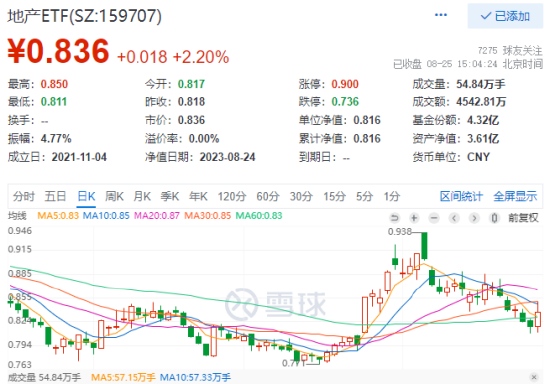Click the 跌停 value 0.736
The image size is (550, 384).
pyautogui.click(x=345, y=102)
